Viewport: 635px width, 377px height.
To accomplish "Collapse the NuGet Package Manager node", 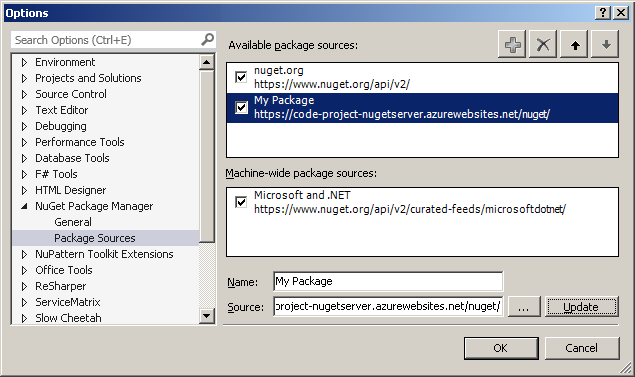I will click(24, 206).
